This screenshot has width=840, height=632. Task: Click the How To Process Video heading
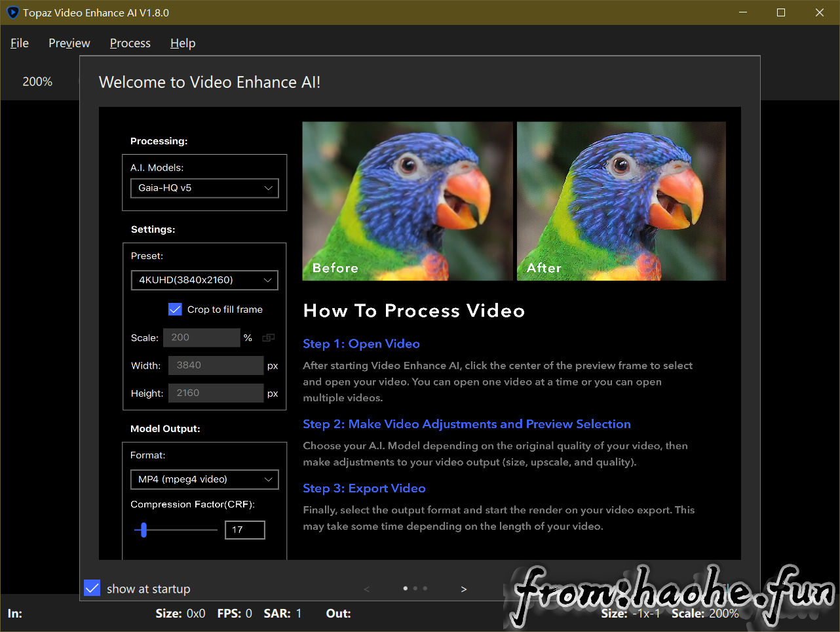pos(414,311)
